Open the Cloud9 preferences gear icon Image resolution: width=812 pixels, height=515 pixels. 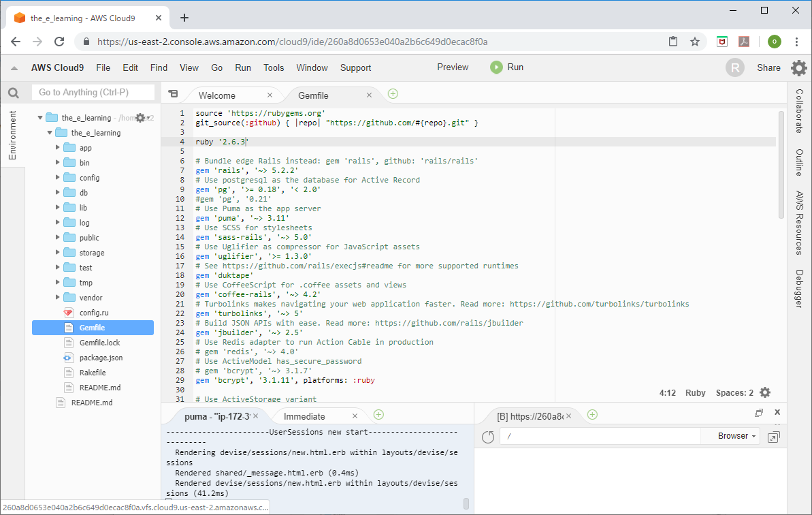tap(798, 68)
